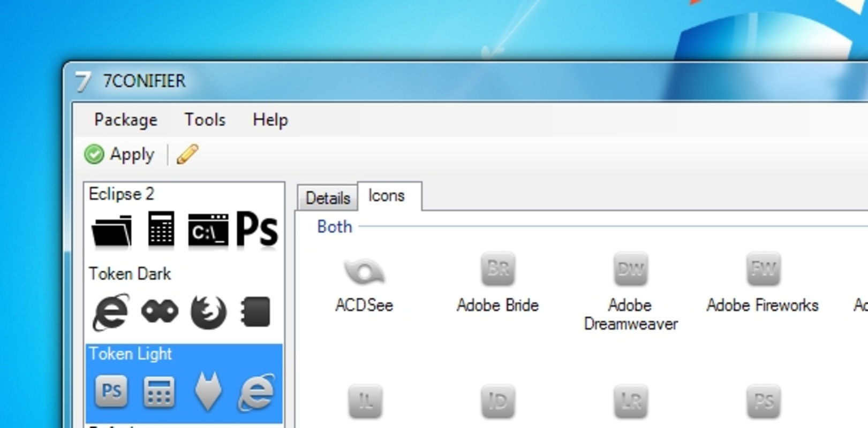The image size is (868, 428).
Task: Click the Eclipse 2 calculator icon
Action: (161, 229)
